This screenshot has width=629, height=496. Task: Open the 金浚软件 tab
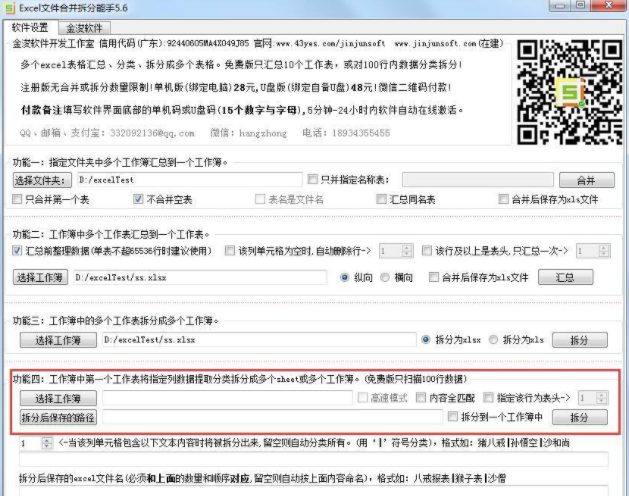[x=84, y=28]
